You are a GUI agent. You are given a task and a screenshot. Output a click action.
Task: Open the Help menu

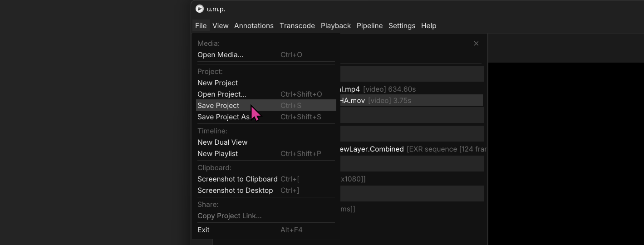pos(428,26)
